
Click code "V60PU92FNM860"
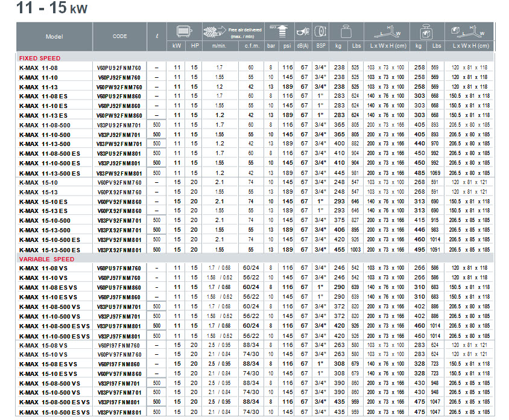[x=119, y=97]
